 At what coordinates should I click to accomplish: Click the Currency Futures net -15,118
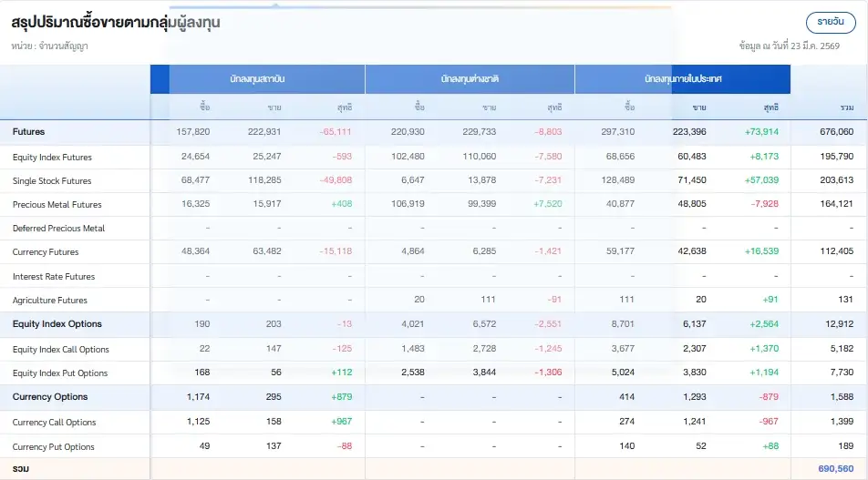tap(336, 251)
